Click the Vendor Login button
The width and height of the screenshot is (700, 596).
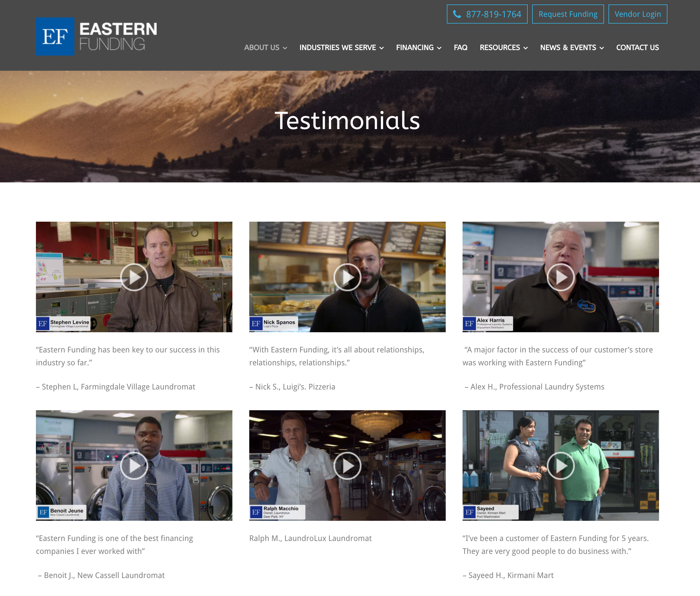[x=637, y=14]
